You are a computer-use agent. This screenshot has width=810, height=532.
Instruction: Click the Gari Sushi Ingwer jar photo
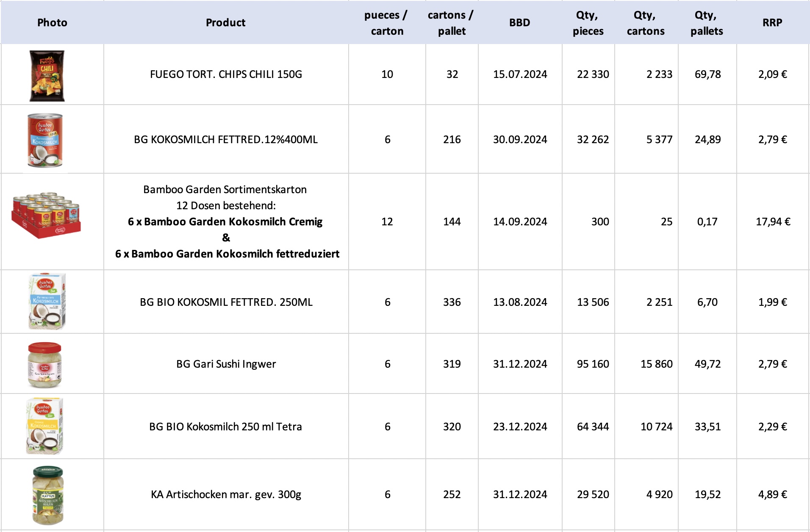click(x=44, y=365)
